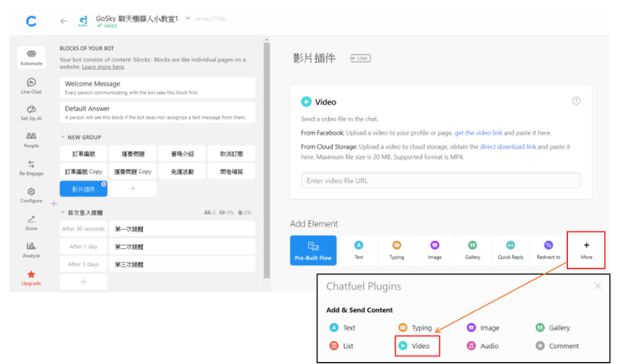Open the After 30 seconds delay setting
The height and width of the screenshot is (364, 618).
point(84,229)
